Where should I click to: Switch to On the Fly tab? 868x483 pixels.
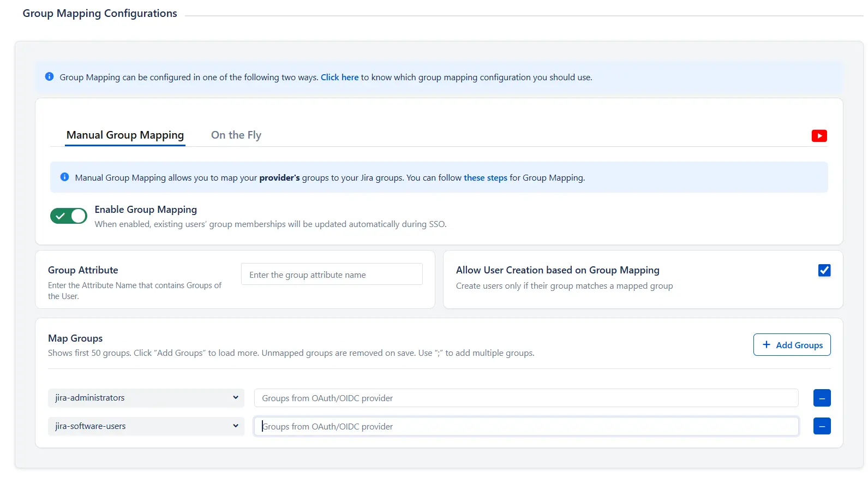tap(236, 135)
